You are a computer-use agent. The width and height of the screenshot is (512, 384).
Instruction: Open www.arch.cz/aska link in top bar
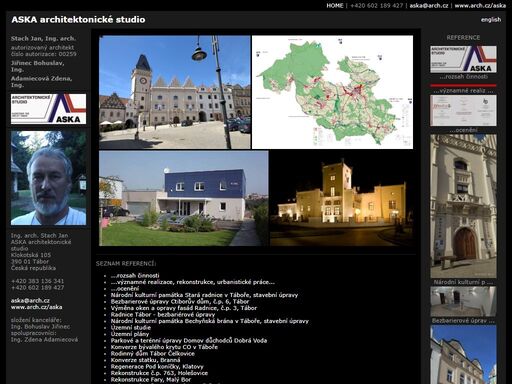480,6
